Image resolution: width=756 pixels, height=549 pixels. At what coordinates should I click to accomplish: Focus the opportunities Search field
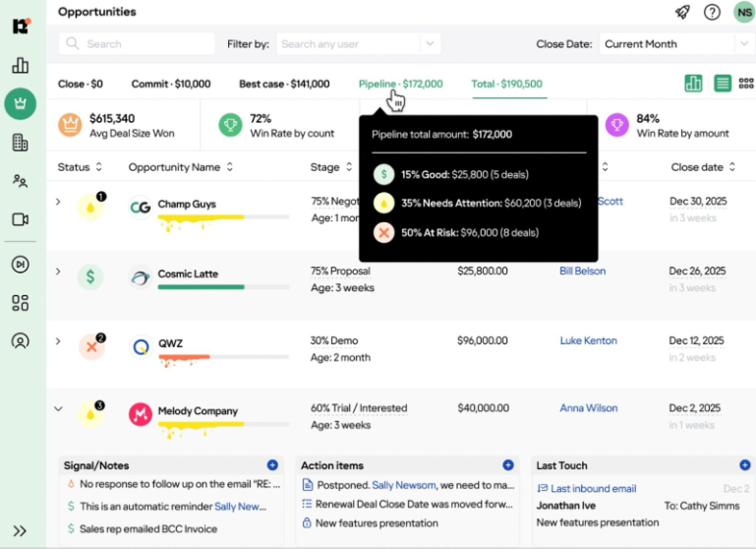(137, 44)
